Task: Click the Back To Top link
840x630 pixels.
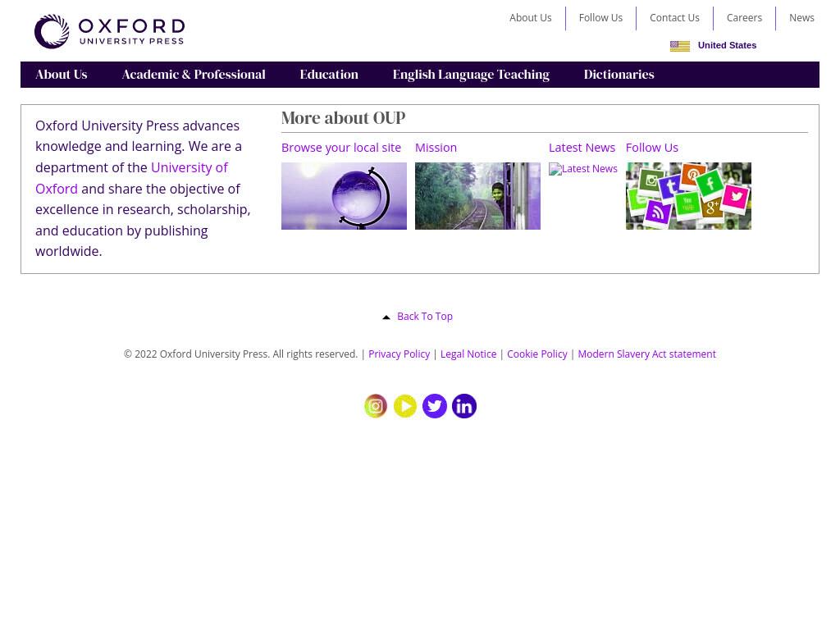Action: pos(425,317)
